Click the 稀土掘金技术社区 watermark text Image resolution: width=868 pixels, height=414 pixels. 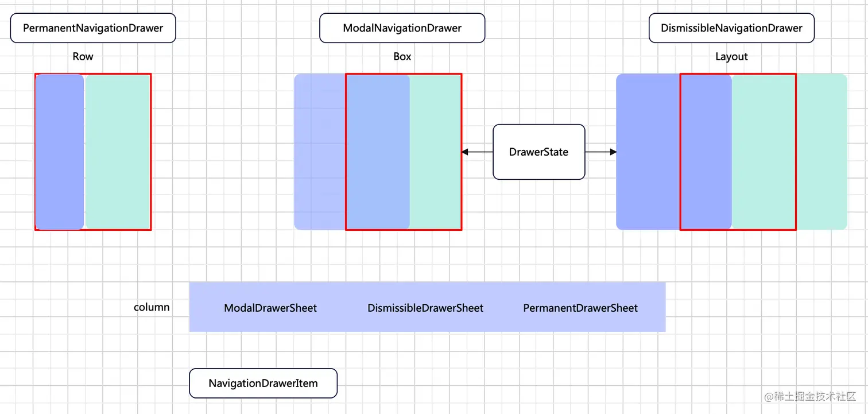(811, 396)
